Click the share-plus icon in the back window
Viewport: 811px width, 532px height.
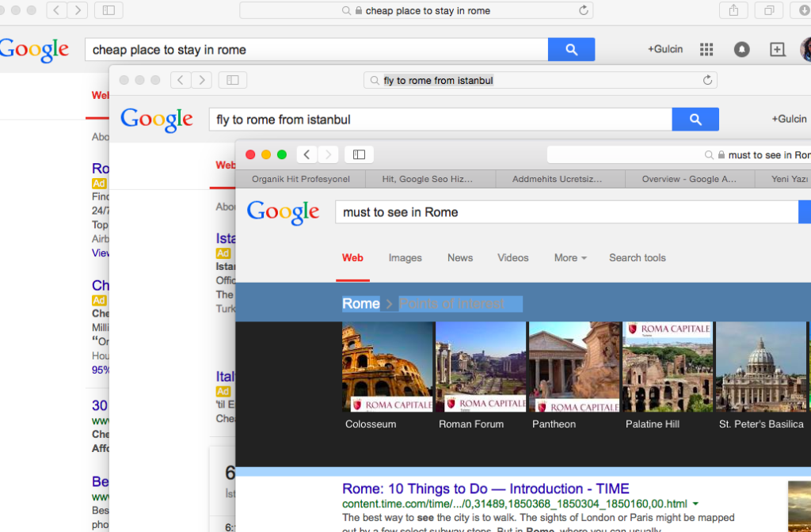click(778, 49)
